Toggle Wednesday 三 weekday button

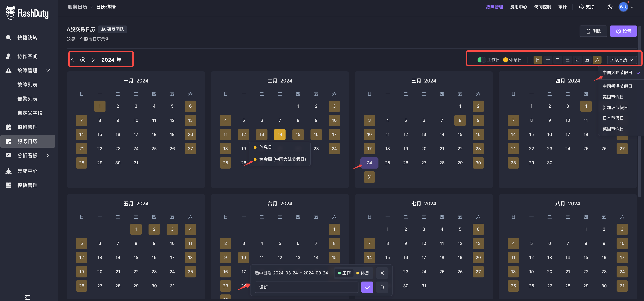[x=568, y=60]
